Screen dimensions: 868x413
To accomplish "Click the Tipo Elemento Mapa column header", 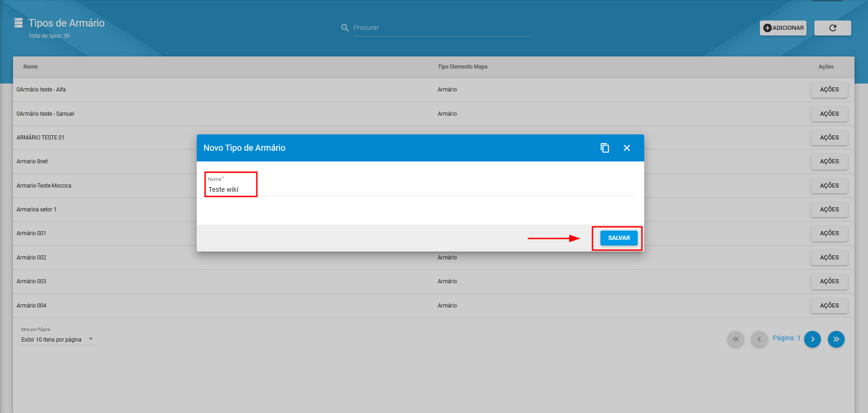I will (462, 67).
